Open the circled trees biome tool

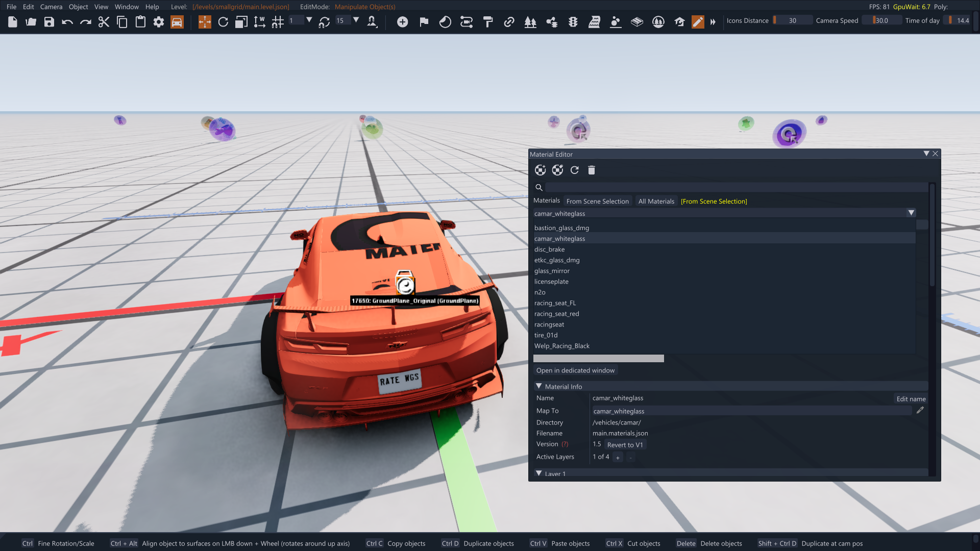click(x=658, y=22)
